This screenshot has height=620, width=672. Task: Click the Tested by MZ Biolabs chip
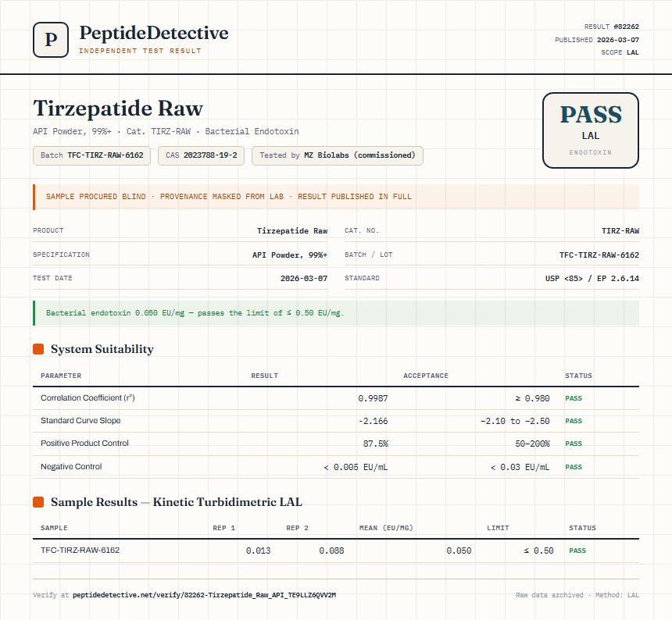[x=338, y=155]
